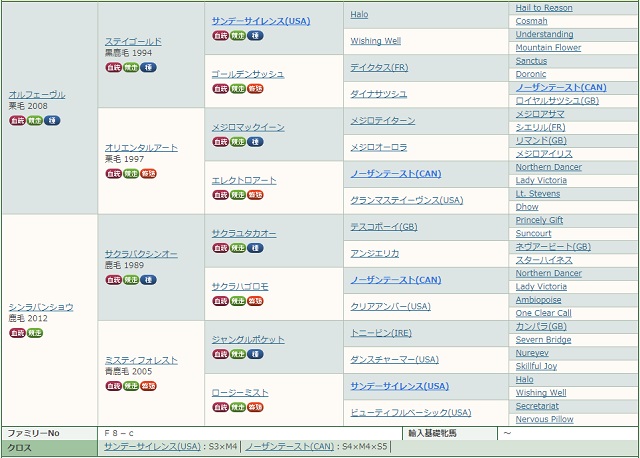Click orange broodmare badge under ロージーミスト

tap(255, 407)
